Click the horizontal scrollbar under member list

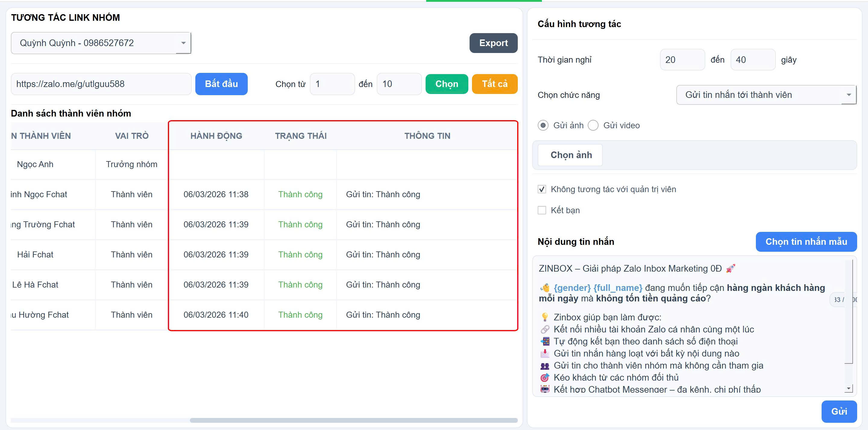353,420
